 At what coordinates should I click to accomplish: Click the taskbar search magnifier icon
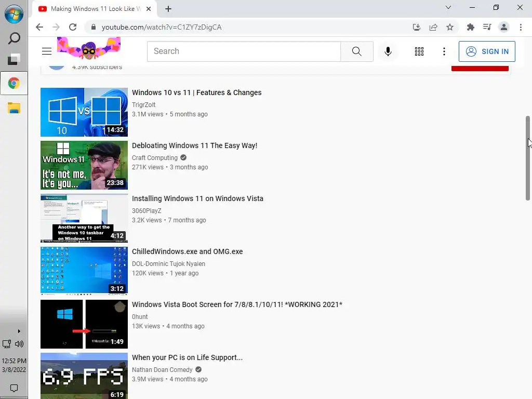point(14,38)
